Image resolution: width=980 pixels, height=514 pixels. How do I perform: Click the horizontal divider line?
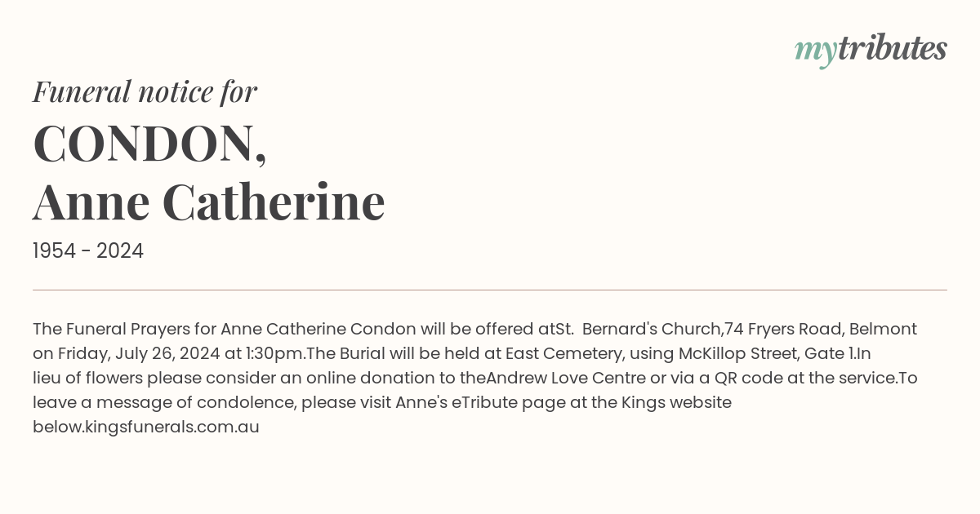click(490, 290)
